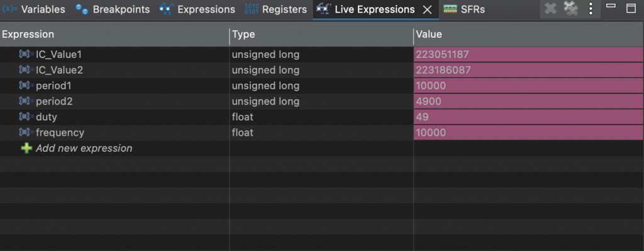The height and width of the screenshot is (251, 644).
Task: Open the View Menu three-dots icon
Action: click(x=591, y=9)
